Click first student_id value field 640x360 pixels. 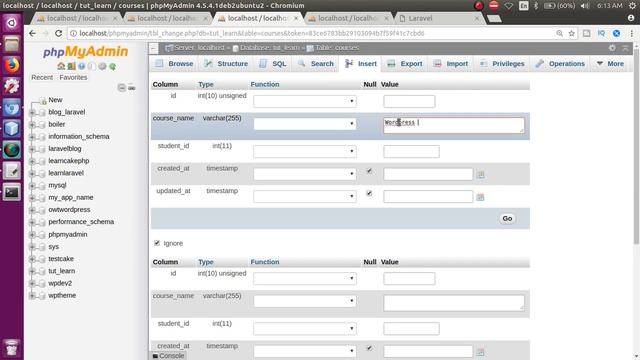(411, 151)
